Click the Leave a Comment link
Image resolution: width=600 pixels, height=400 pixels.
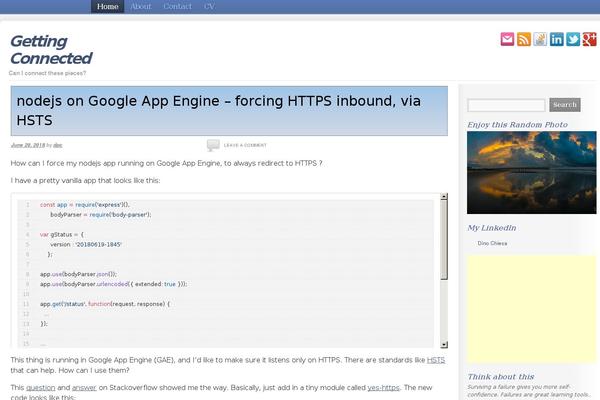pos(245,145)
